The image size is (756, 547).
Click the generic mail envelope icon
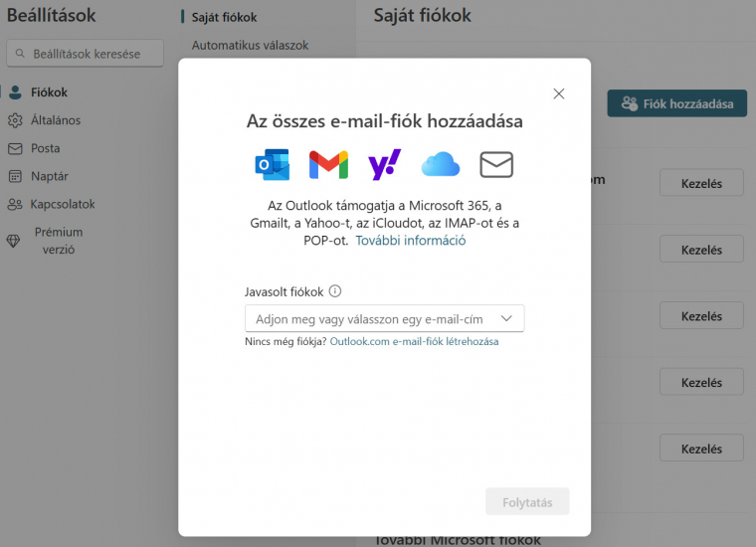pos(496,164)
